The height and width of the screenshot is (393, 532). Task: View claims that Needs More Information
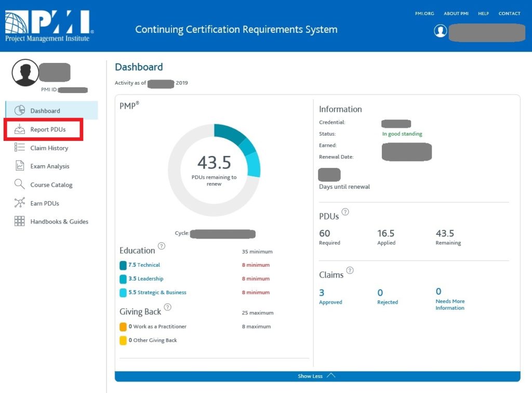tap(450, 299)
